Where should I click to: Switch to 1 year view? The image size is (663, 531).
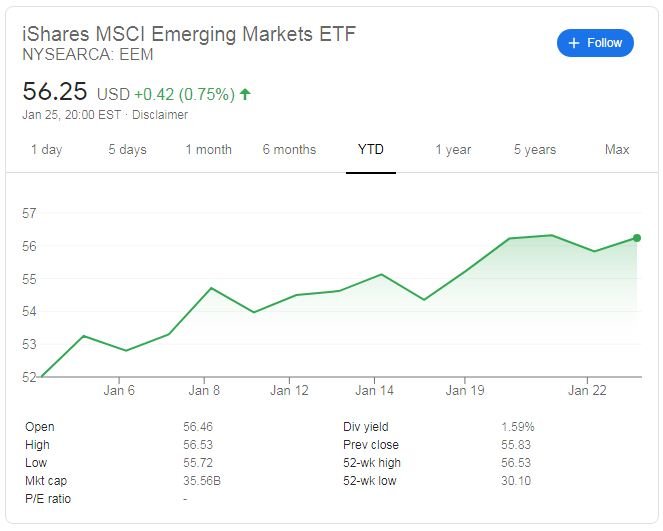tap(452, 150)
